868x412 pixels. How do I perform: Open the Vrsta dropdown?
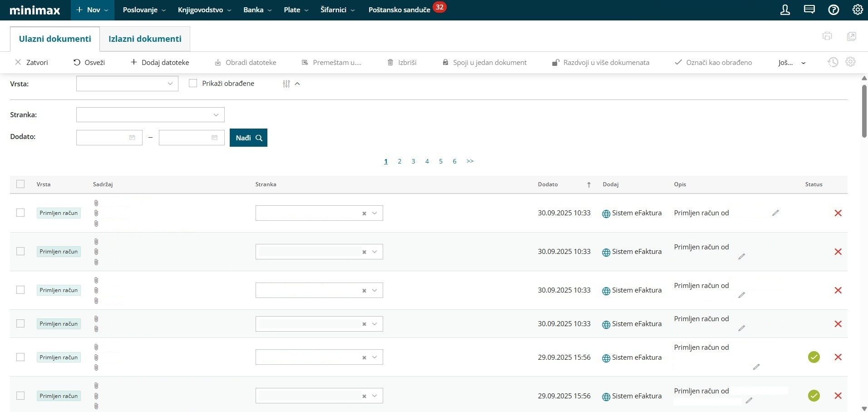(127, 84)
